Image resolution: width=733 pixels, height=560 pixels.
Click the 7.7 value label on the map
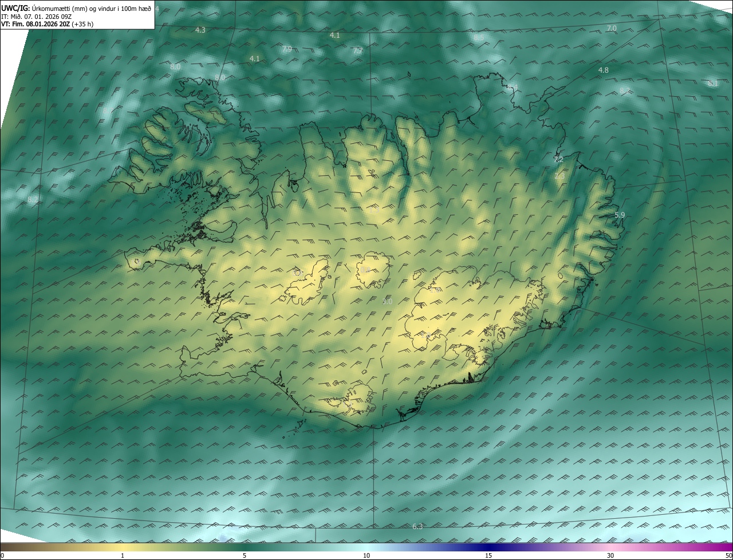point(358,51)
